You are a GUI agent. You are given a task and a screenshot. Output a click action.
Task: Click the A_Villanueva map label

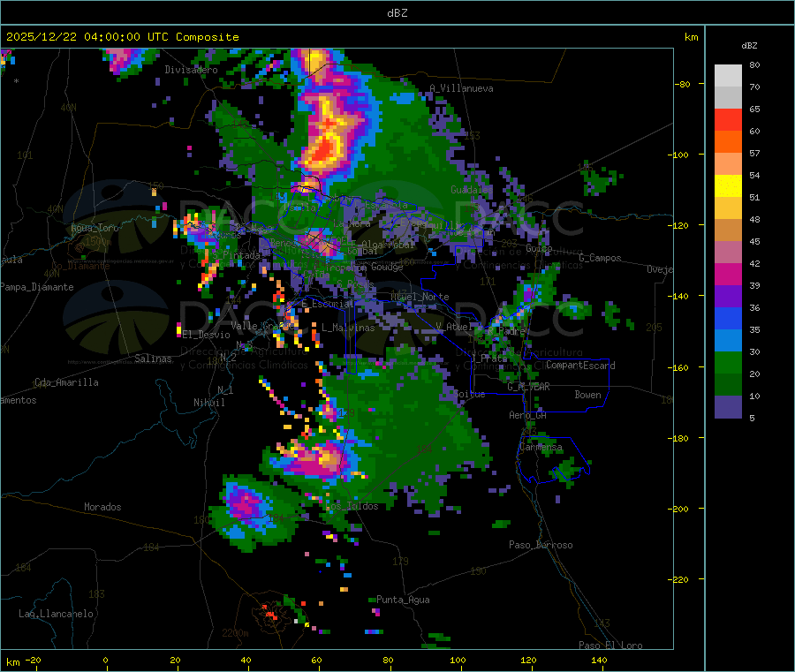[461, 88]
